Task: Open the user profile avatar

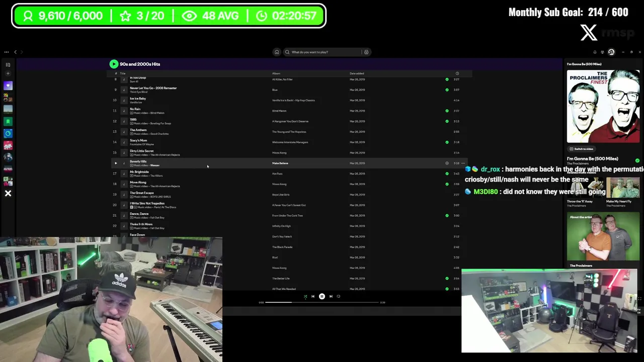Action: pos(611,52)
